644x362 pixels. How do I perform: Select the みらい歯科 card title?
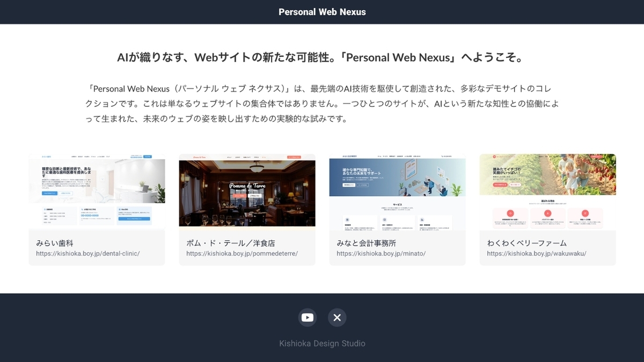pyautogui.click(x=54, y=243)
